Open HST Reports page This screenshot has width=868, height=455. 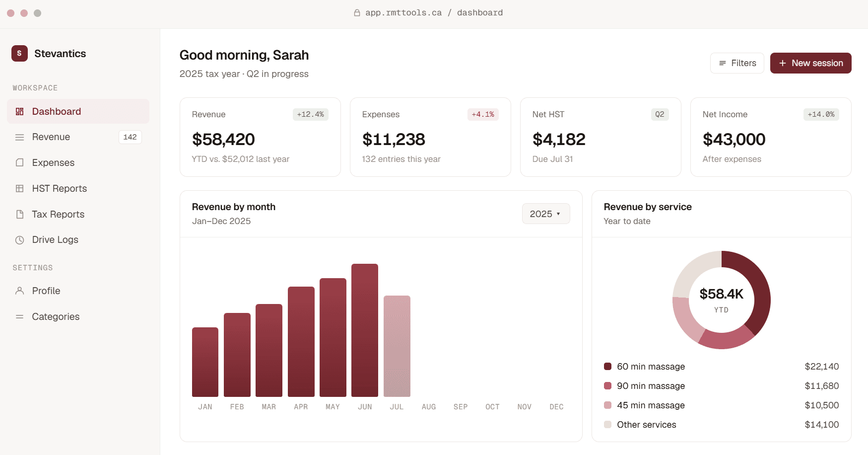coord(78,188)
